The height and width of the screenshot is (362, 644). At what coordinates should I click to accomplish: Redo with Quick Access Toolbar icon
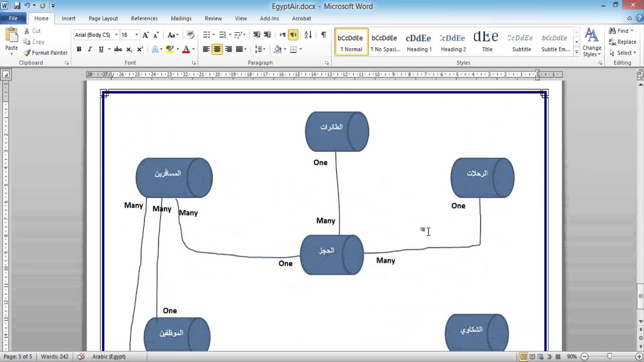[42, 6]
